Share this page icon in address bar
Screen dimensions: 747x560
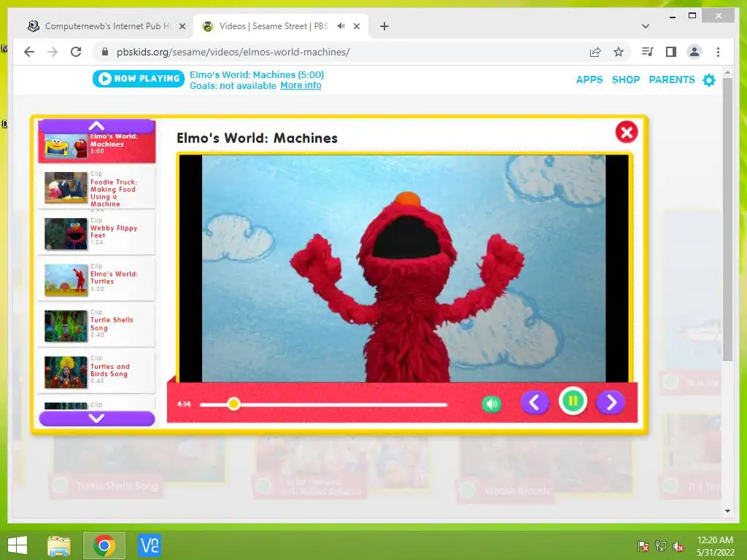coord(595,52)
